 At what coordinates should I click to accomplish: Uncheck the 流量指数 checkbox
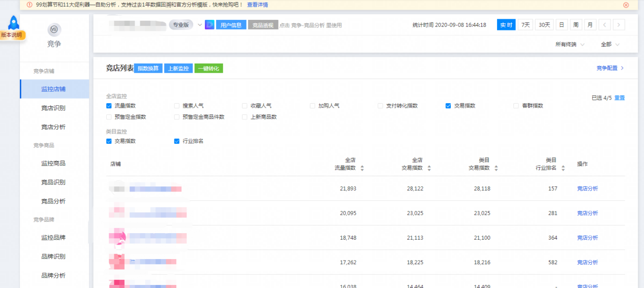point(109,106)
